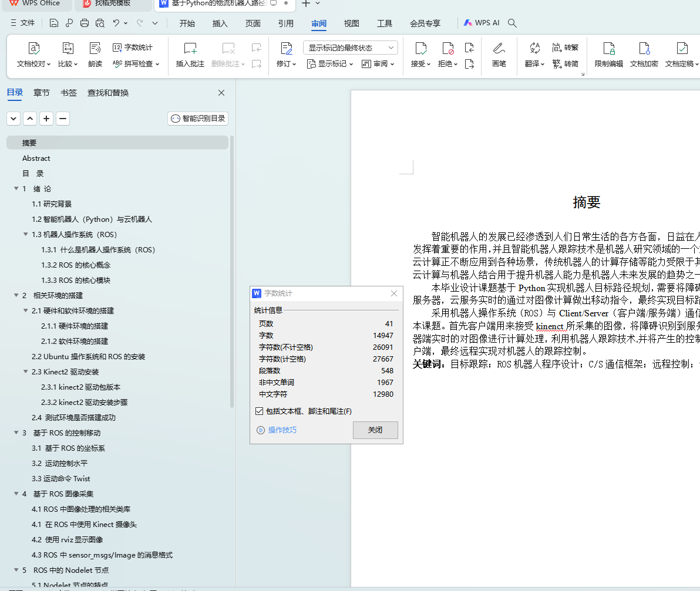Switch to the 开始 ribbon tab

pyautogui.click(x=187, y=23)
